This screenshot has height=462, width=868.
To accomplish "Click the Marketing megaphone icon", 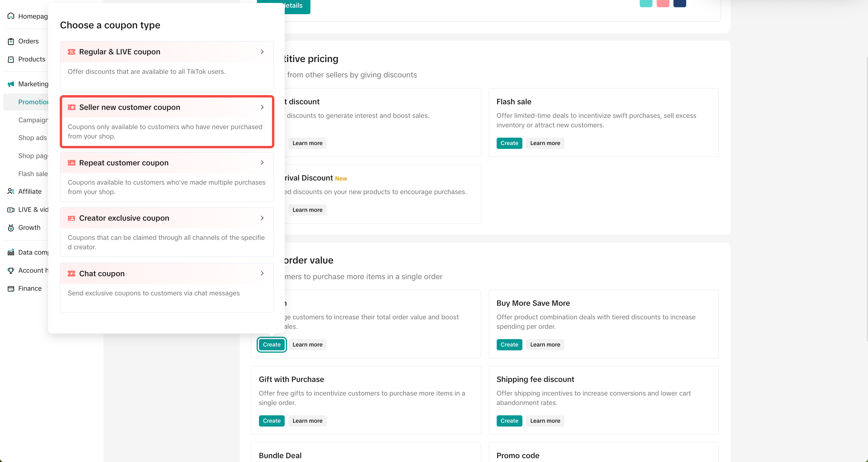I will [x=11, y=84].
